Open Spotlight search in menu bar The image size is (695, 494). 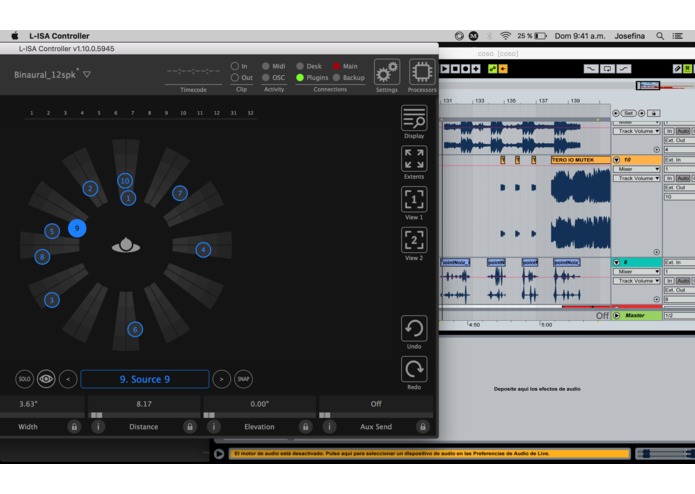coord(660,36)
